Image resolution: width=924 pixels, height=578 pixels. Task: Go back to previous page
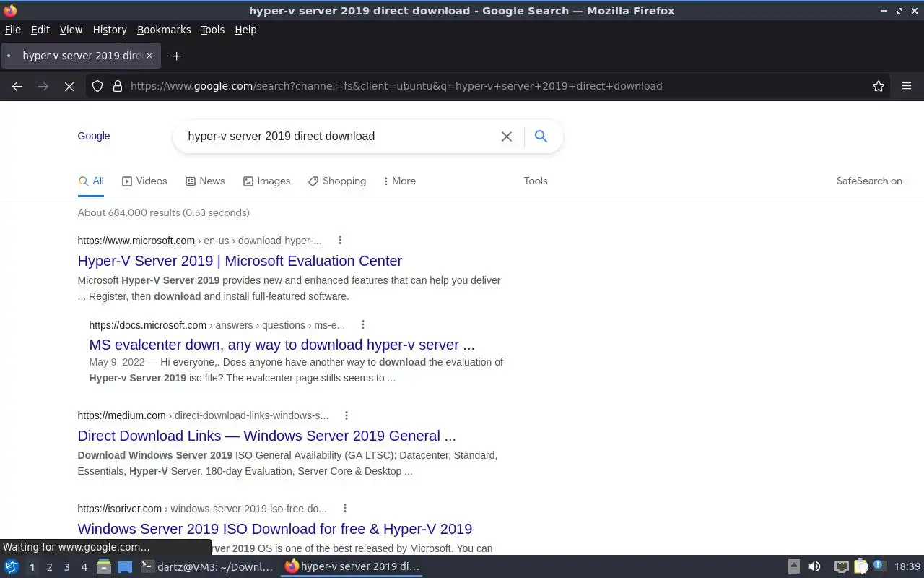coord(17,86)
